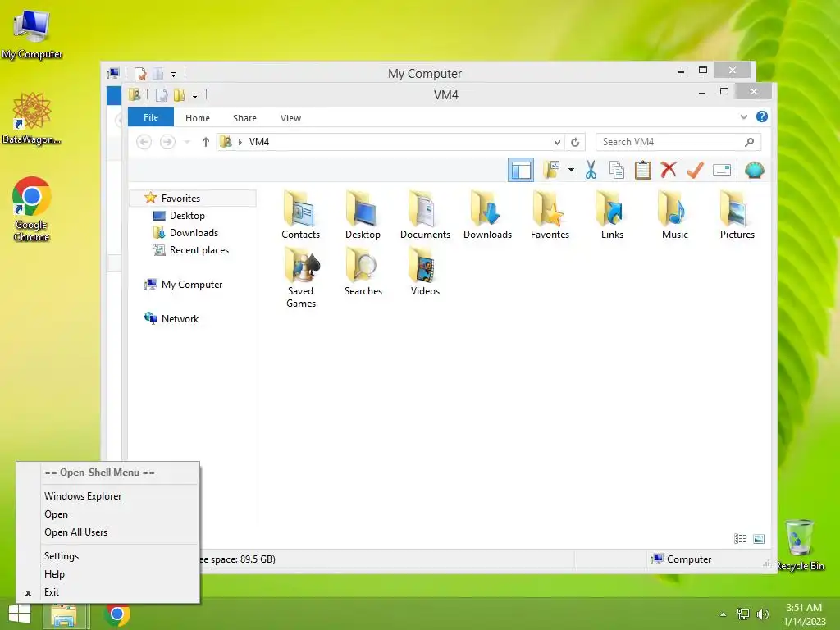Select the Videos folder

point(426,272)
